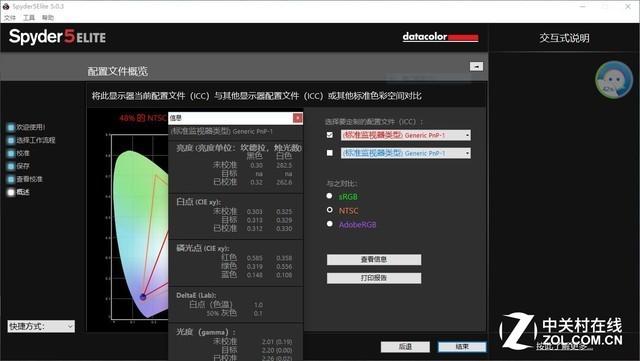640x361 pixels.
Task: Maximize the Spyder5Elite window
Action: [605, 6]
